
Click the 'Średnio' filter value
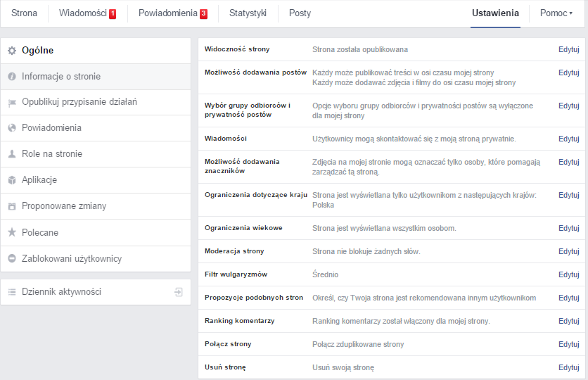pos(326,274)
